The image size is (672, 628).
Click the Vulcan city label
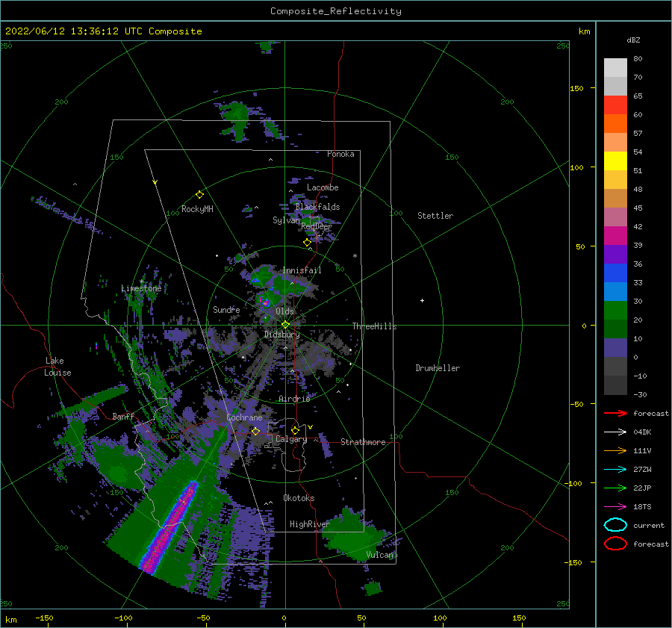point(380,555)
